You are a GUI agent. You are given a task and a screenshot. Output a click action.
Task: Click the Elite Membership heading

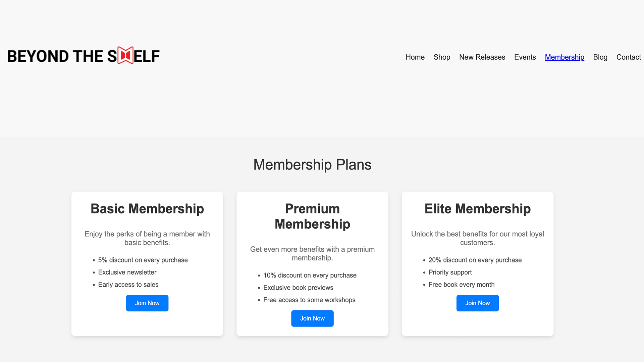point(477,208)
